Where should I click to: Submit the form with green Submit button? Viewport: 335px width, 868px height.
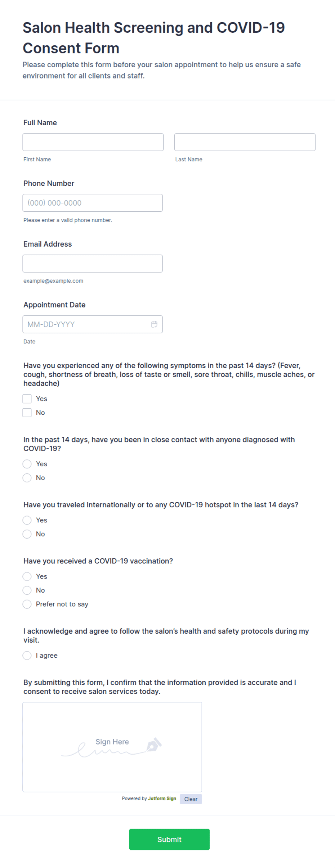coord(169,839)
